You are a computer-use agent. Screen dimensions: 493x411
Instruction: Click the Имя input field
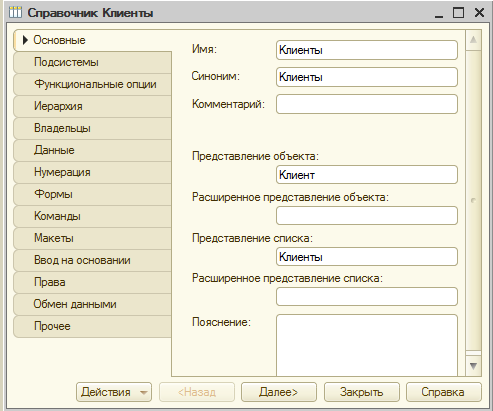[367, 50]
